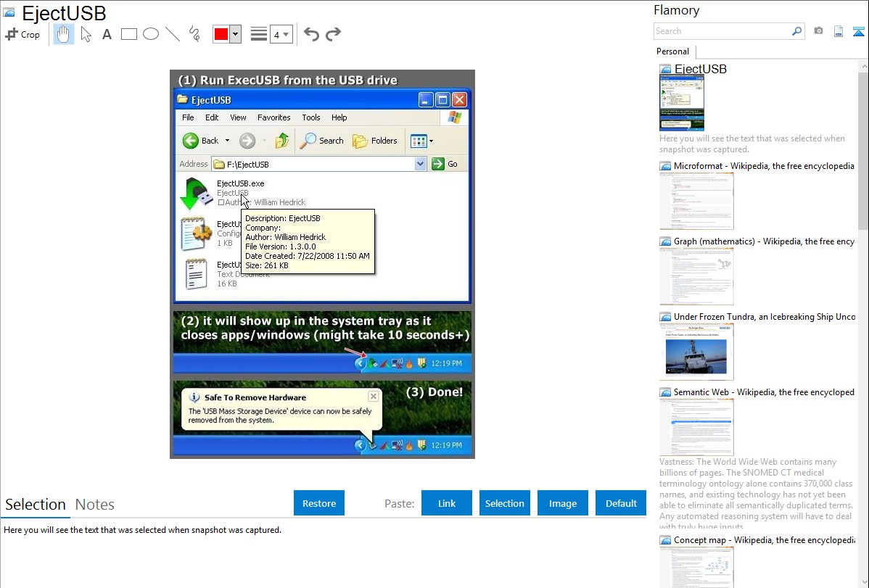Switch to the Selection tab
Screen dimensions: 869x588
(36, 505)
